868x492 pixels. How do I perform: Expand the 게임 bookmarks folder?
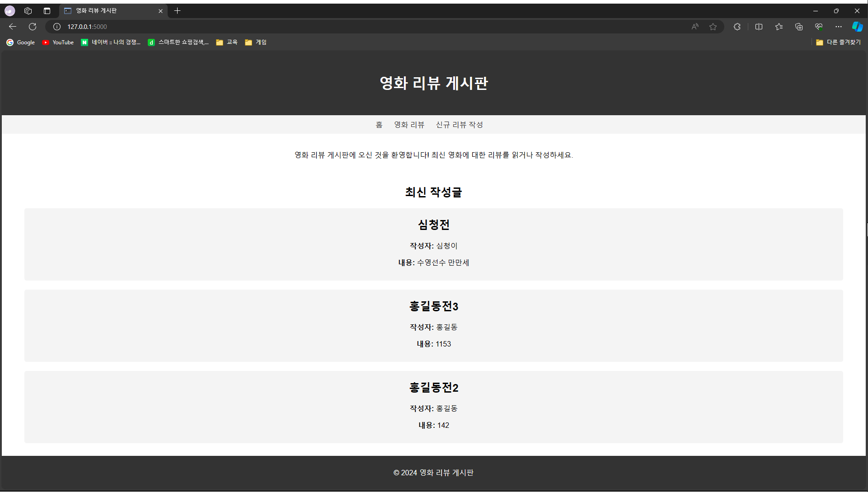(256, 42)
